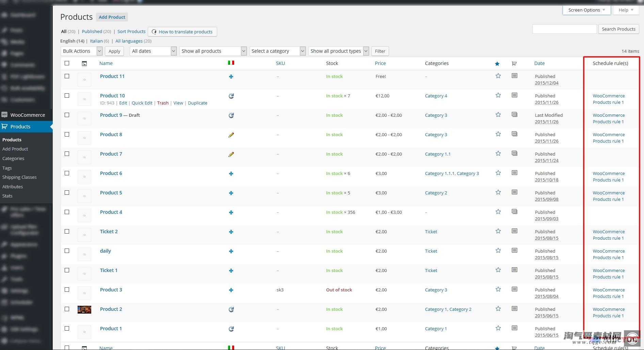Add Italian translation for Product 6

tap(231, 174)
